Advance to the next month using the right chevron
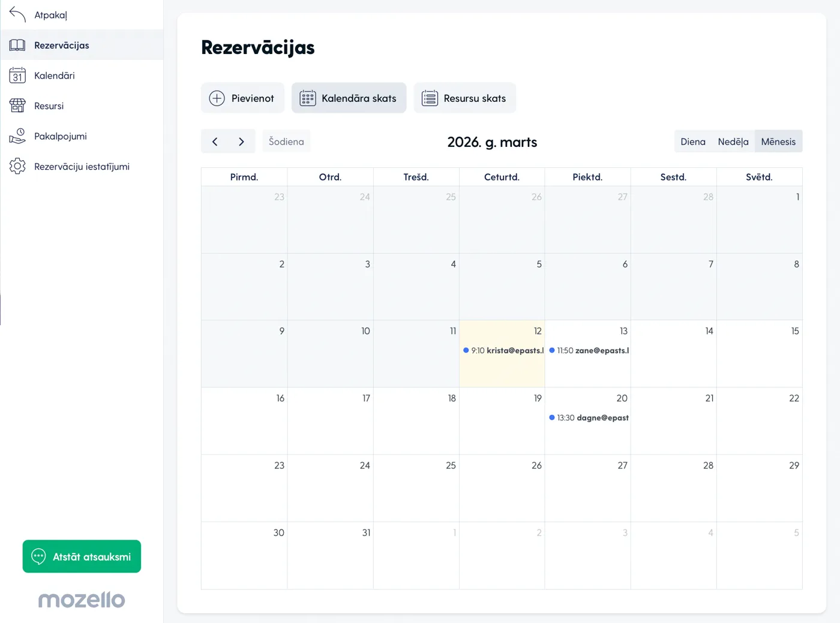Image resolution: width=840 pixels, height=623 pixels. tap(241, 142)
